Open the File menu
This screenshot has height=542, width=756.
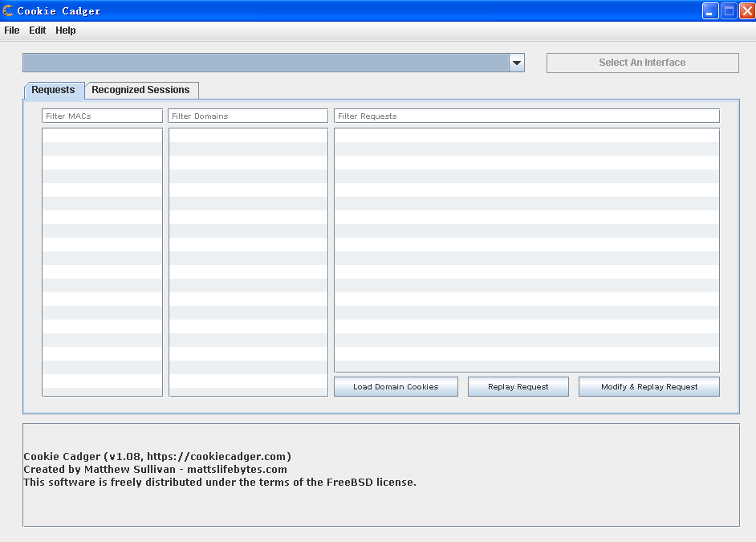[12, 31]
